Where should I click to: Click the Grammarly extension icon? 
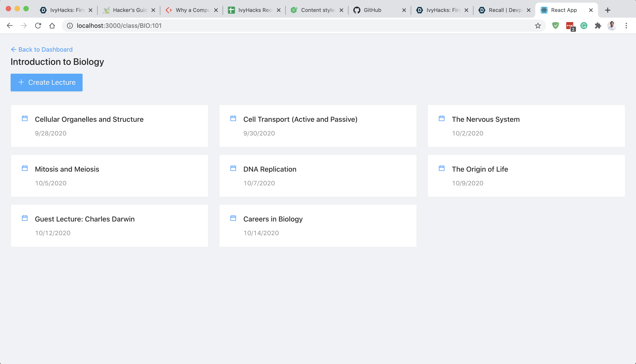click(x=584, y=26)
